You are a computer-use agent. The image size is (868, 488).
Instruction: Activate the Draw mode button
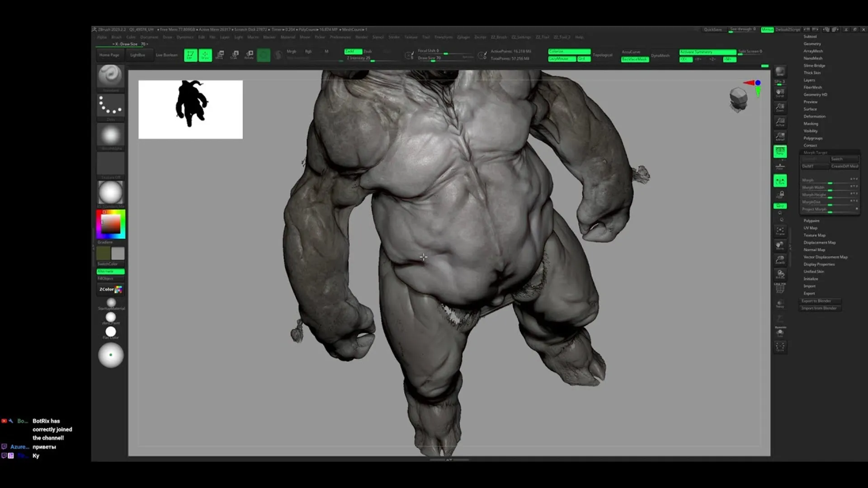tap(205, 55)
